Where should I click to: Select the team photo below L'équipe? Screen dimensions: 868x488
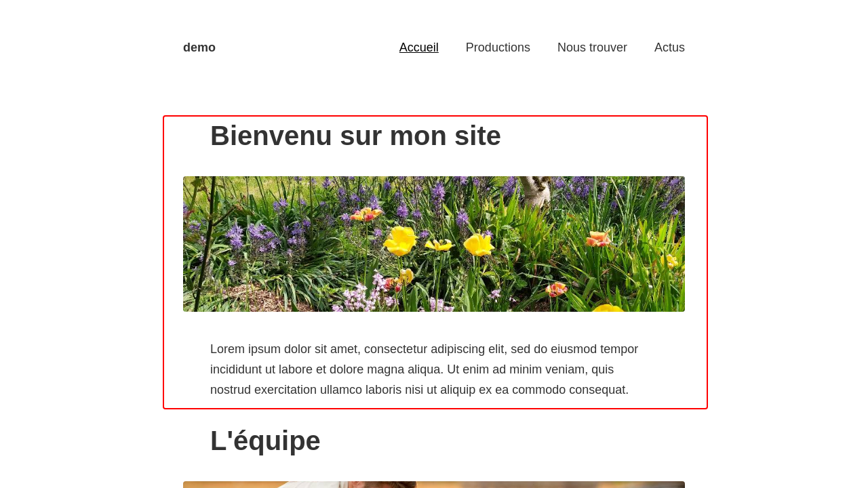click(434, 484)
